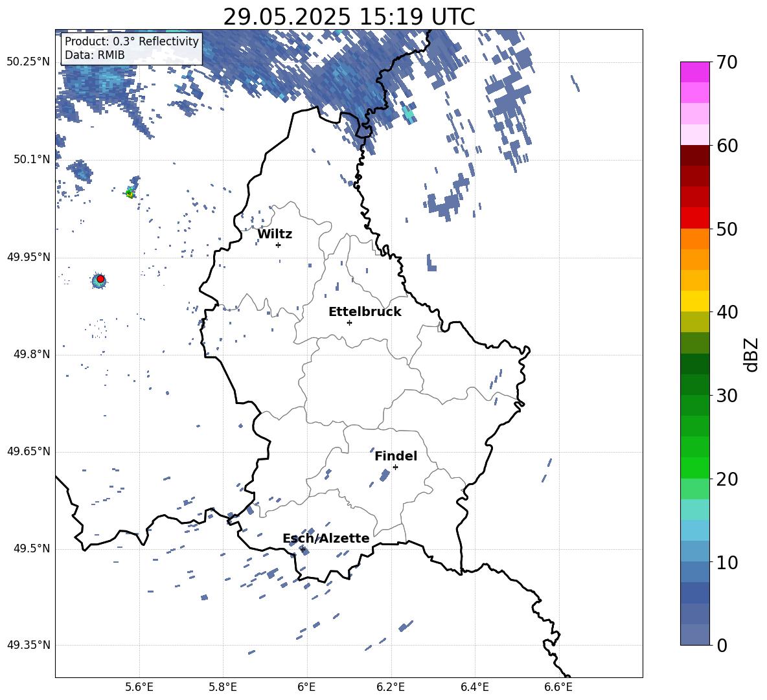Pick the bright red swatch just above 50 dBZ
The height and width of the screenshot is (700, 767).
[x=694, y=218]
